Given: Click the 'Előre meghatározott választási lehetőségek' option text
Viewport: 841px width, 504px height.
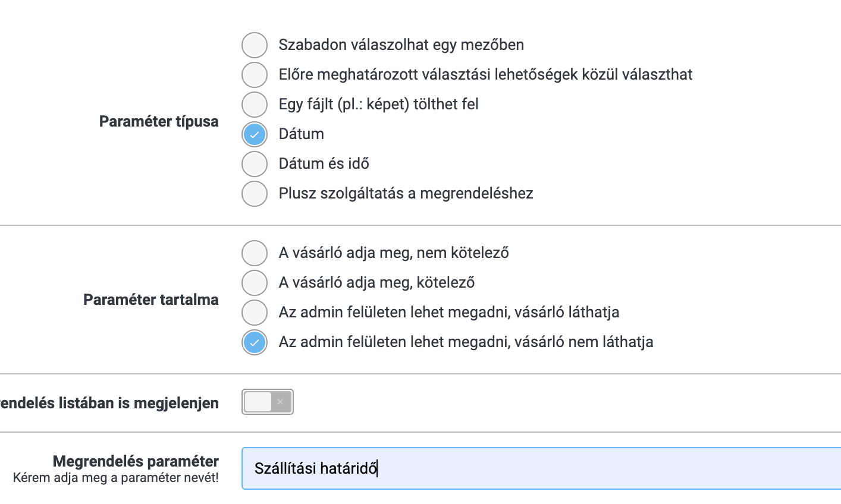Looking at the screenshot, I should [x=486, y=75].
